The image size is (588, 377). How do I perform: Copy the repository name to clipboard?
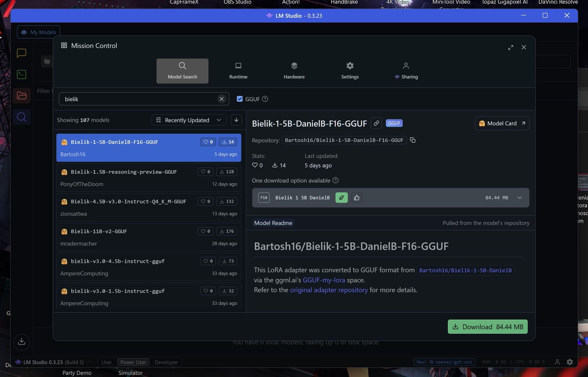tap(413, 140)
